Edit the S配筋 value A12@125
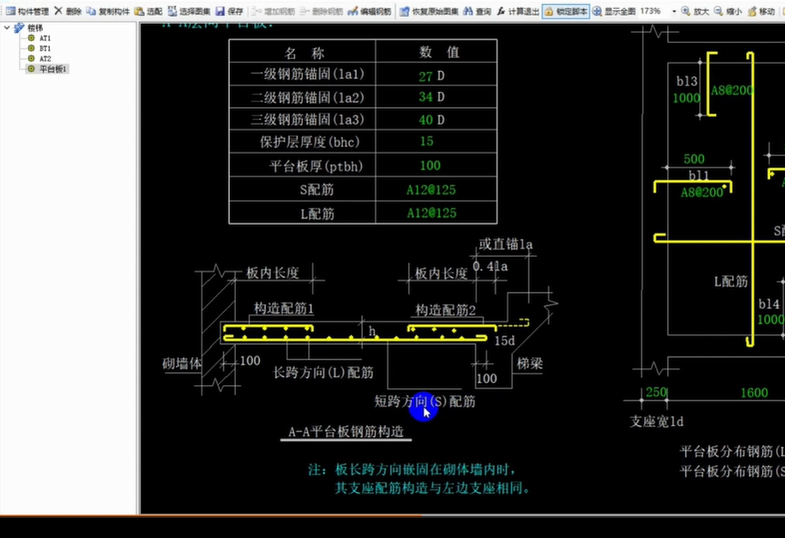 [432, 189]
